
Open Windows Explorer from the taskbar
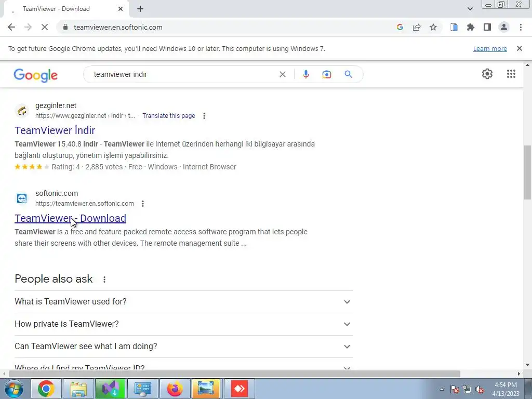78,389
